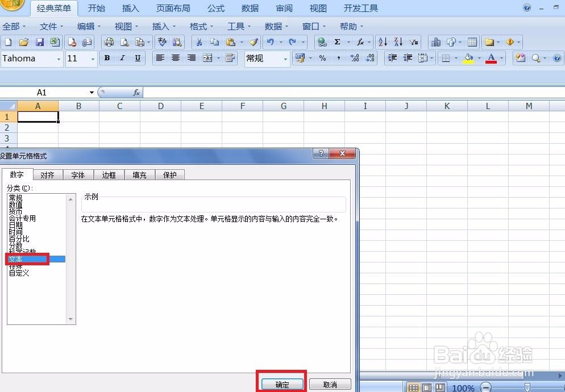The image size is (565, 392).
Task: Select the Format Painter icon
Action: tap(254, 42)
